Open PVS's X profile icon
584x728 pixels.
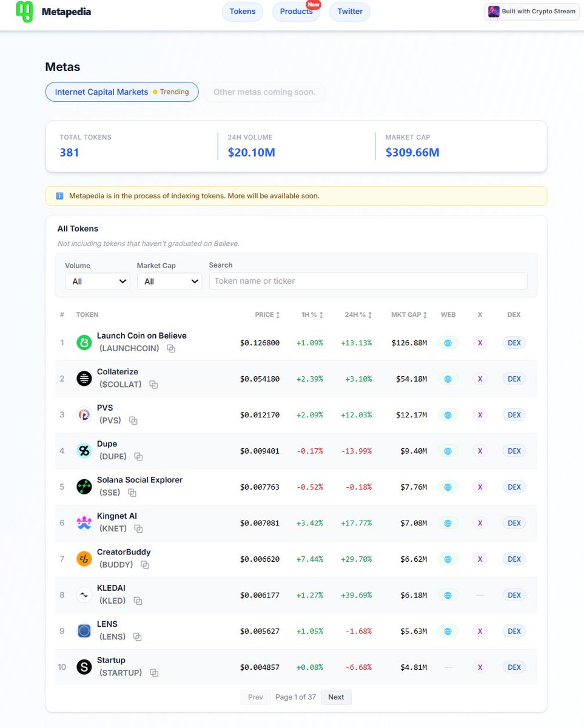[x=480, y=414]
